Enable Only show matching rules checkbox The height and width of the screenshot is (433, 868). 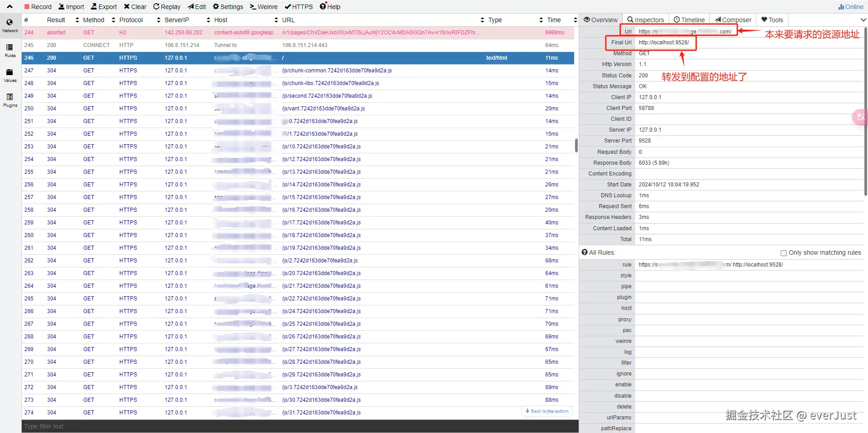tap(783, 253)
